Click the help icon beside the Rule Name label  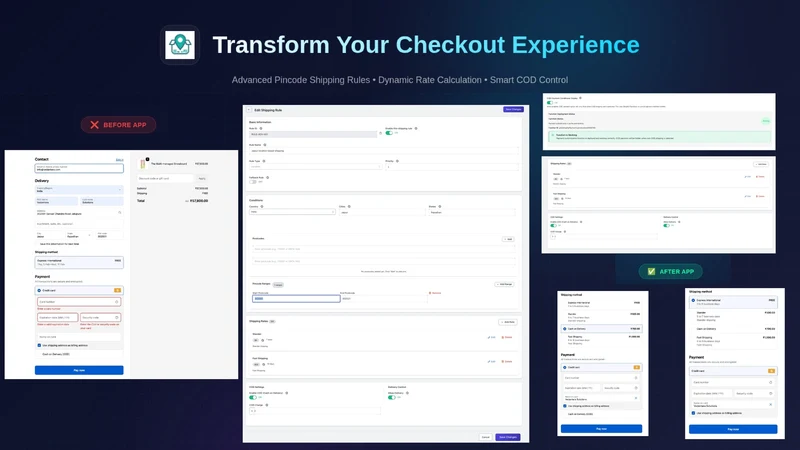[265, 145]
